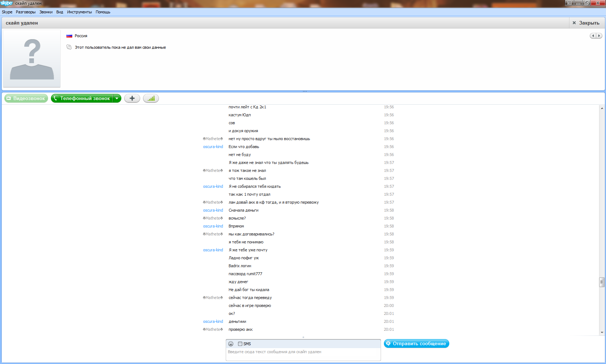Open the Skype menu
This screenshot has width=606, height=364.
pyautogui.click(x=7, y=12)
